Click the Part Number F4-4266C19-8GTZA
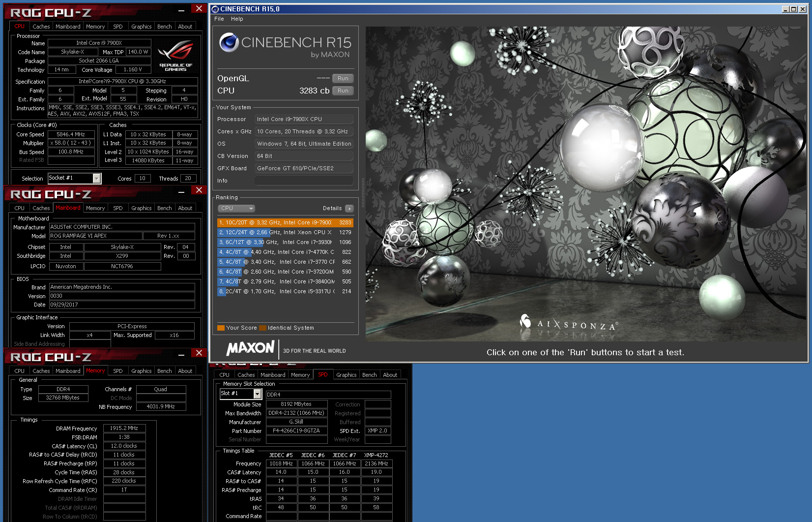The image size is (812, 522). [296, 430]
